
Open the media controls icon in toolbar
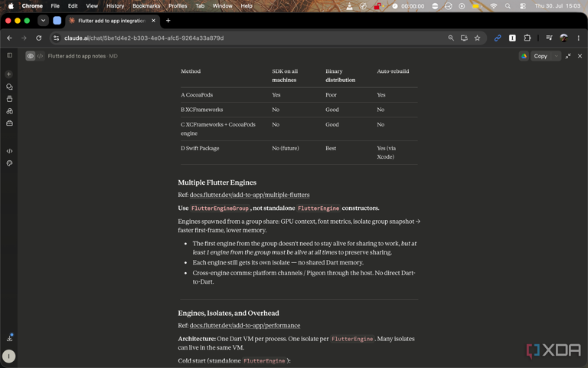549,38
